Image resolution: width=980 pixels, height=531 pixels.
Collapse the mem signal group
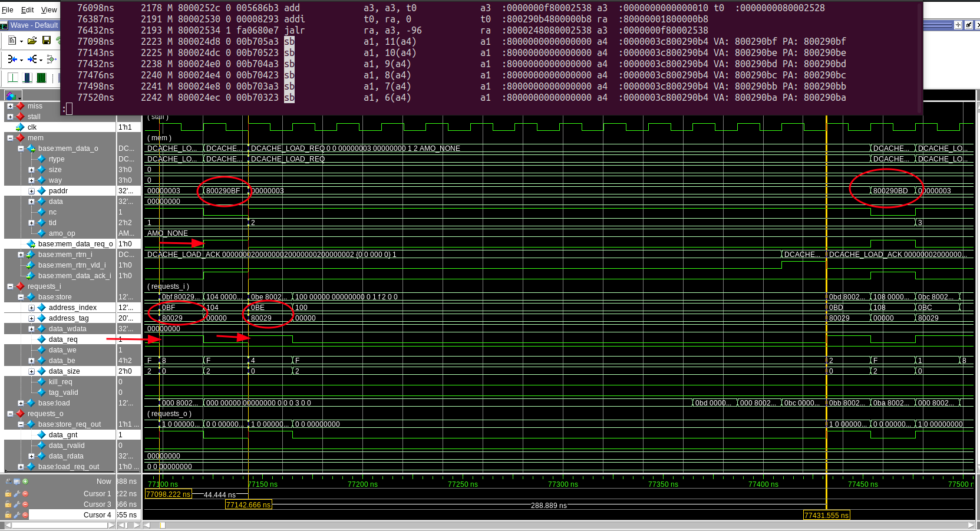(10, 138)
